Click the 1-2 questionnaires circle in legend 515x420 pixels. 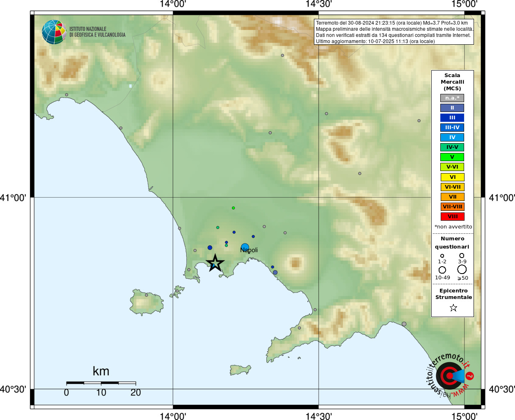coord(442,256)
